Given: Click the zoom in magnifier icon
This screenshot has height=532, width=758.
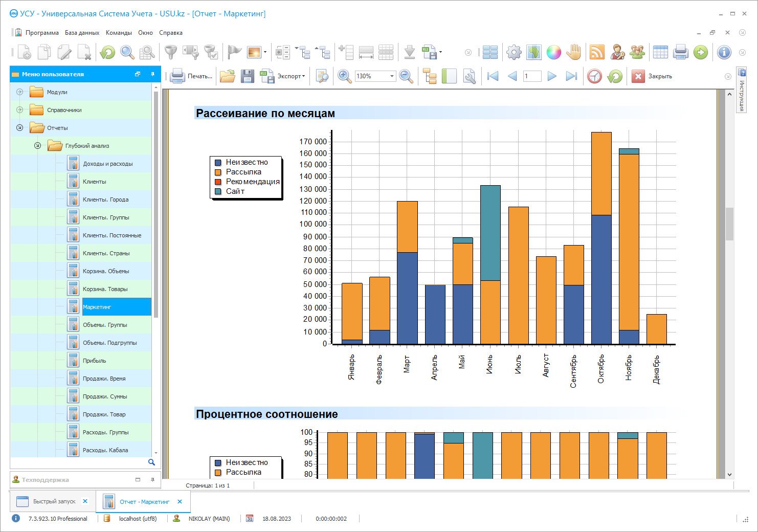Looking at the screenshot, I should [344, 76].
